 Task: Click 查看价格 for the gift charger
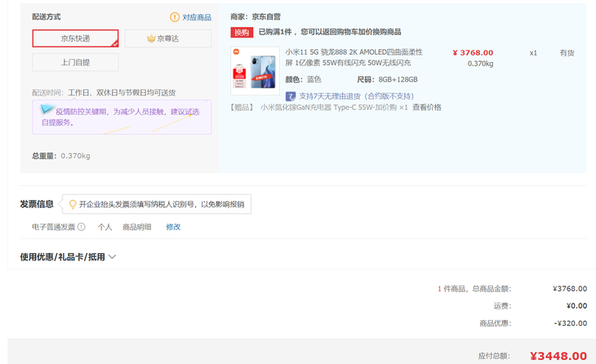[426, 108]
